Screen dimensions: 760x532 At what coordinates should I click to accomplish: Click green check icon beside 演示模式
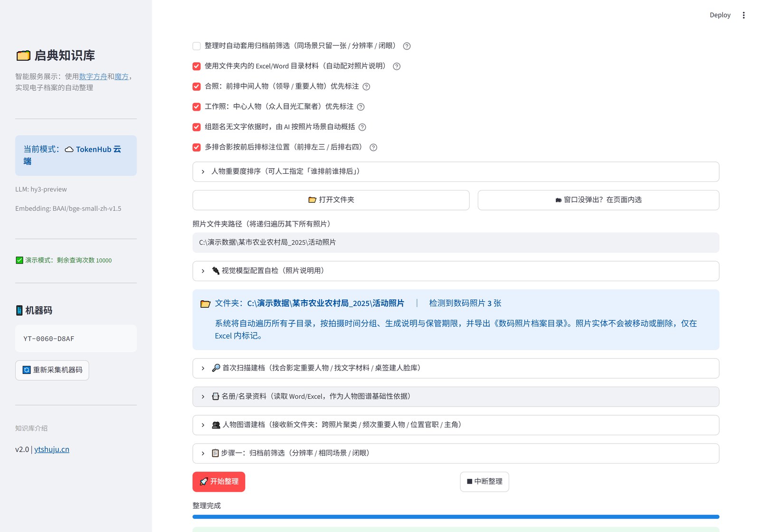pos(19,260)
